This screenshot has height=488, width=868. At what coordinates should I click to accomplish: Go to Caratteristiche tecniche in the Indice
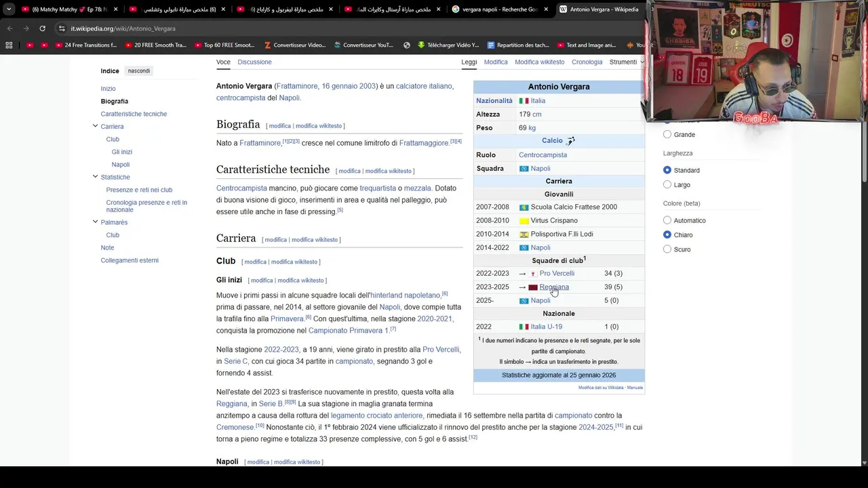[x=134, y=114]
